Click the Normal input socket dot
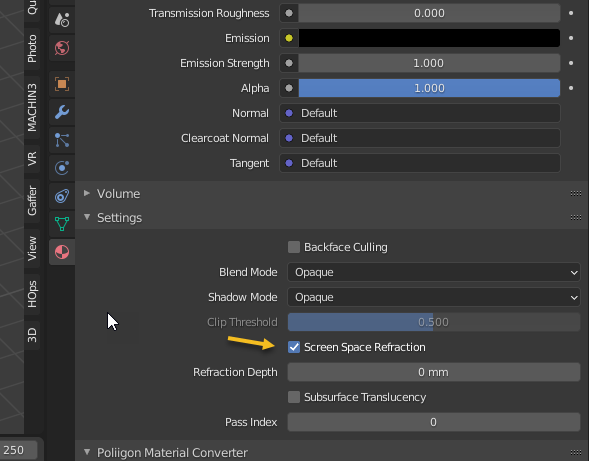 [289, 113]
